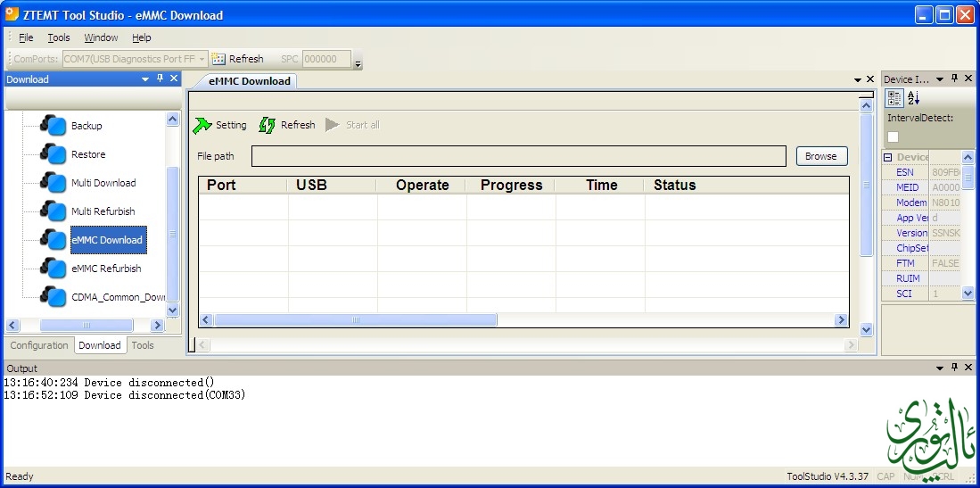Viewport: 980px width, 488px height.
Task: Click the Device Info scroll down arrow
Action: [x=968, y=293]
